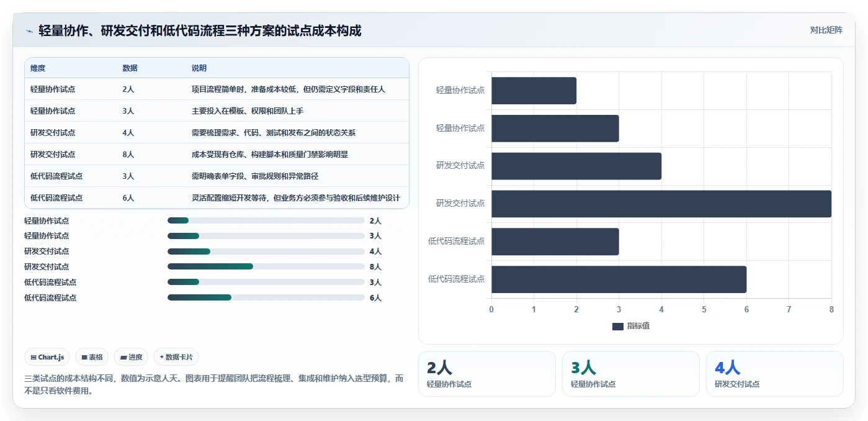Click the page title '轻量协作、研发交付和低代码流程…'
This screenshot has width=868, height=421.
click(x=200, y=30)
